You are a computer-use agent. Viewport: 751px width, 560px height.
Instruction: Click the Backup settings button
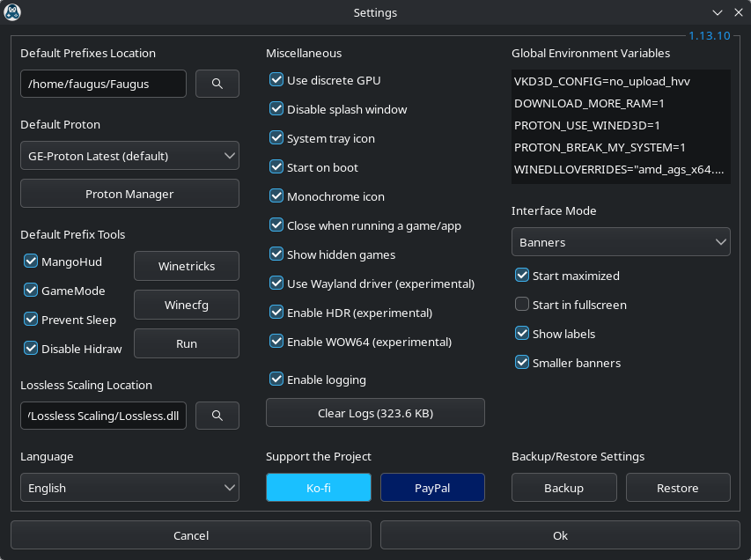pos(563,488)
